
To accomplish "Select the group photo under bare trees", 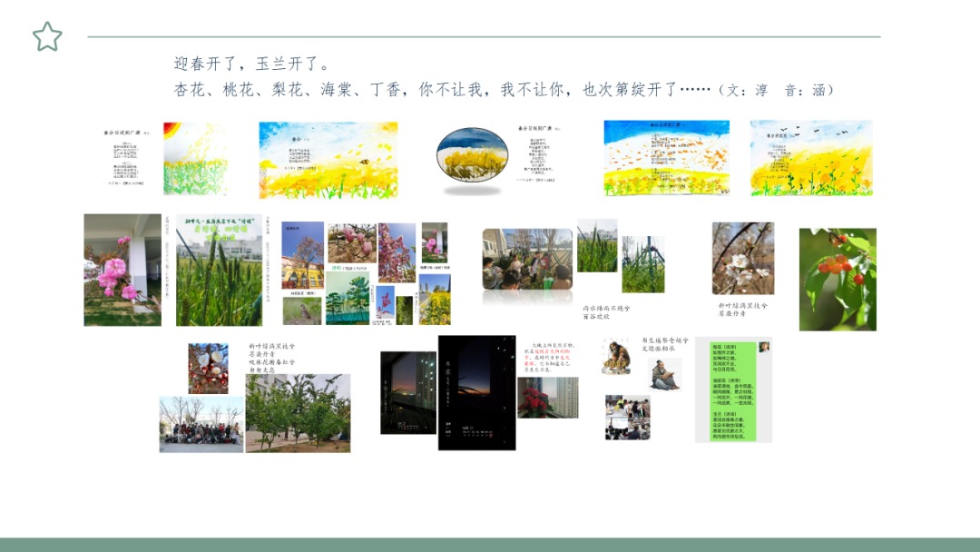I will tap(201, 424).
